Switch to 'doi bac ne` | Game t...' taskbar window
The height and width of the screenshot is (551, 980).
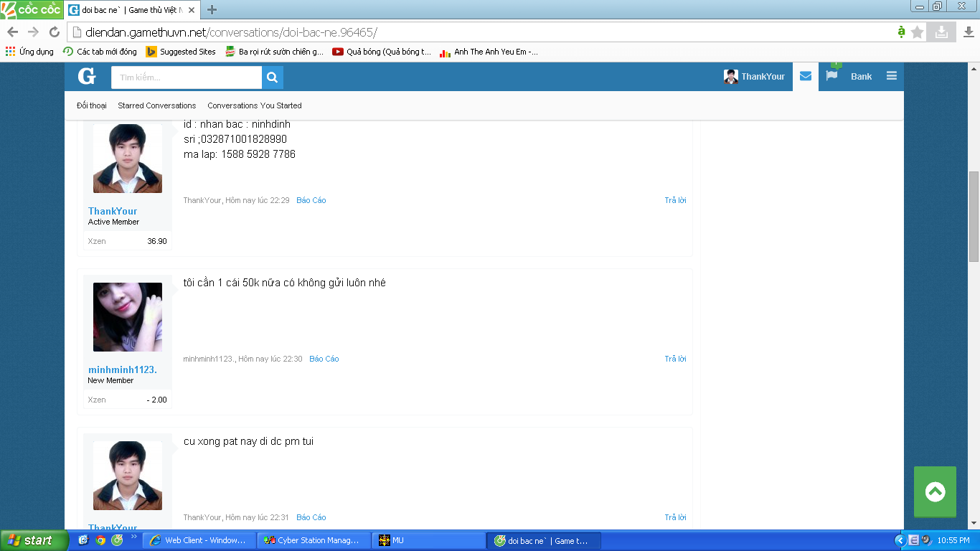[x=544, y=540]
